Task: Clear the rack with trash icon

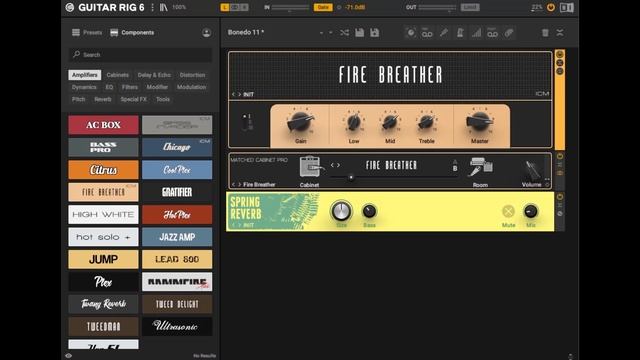Action: tap(545, 33)
